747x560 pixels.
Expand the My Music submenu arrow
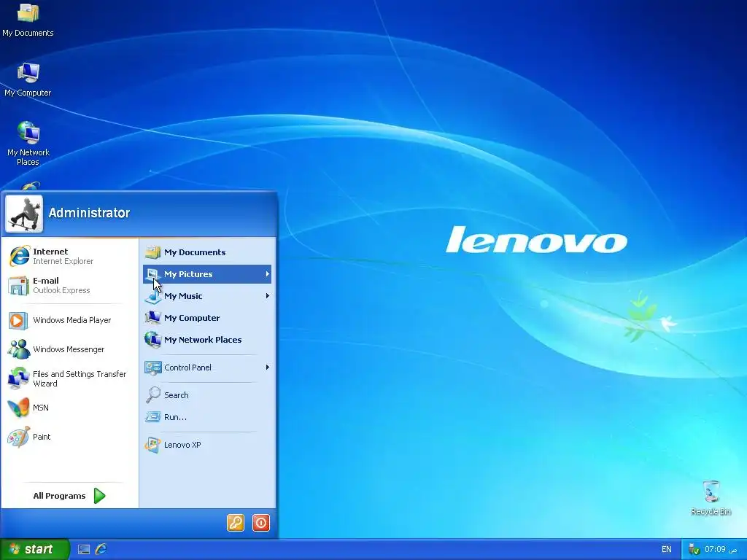pyautogui.click(x=267, y=296)
